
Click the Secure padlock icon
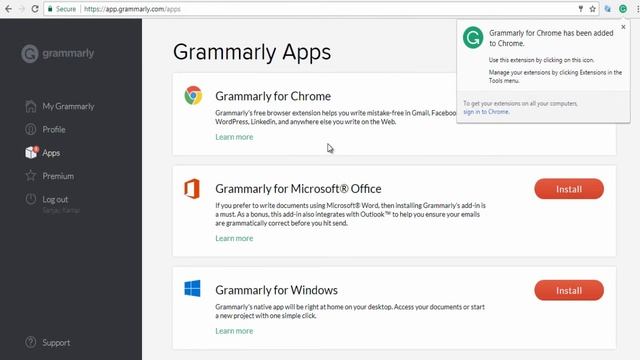pyautogui.click(x=50, y=9)
